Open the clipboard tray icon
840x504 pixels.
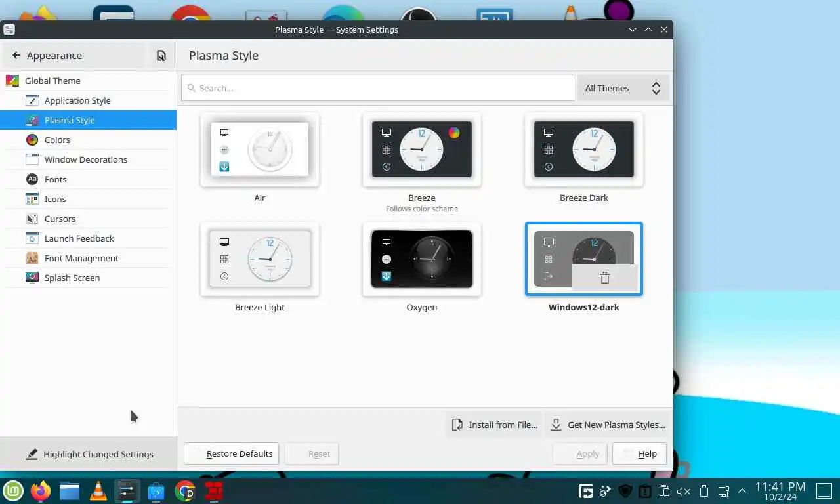point(664,491)
